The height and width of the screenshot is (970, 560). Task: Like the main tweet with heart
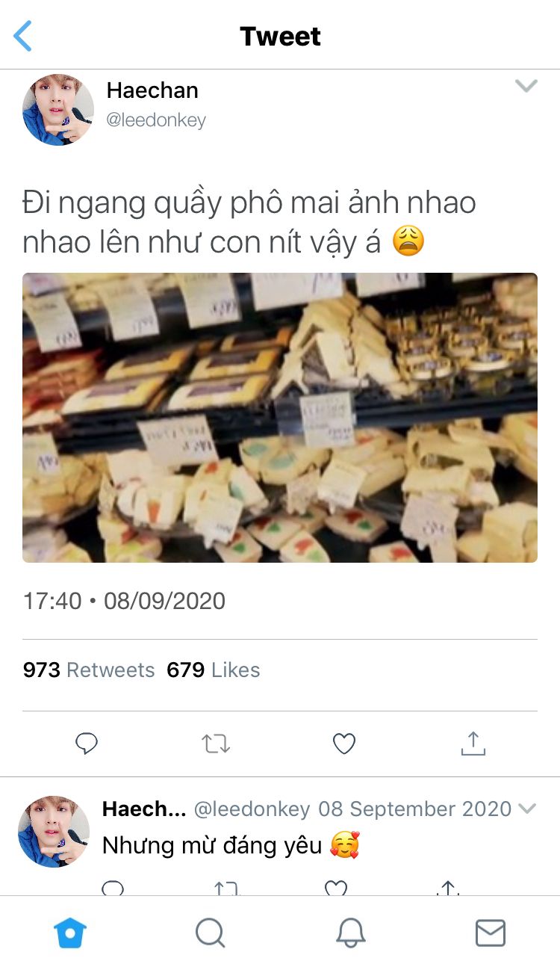coord(343,744)
